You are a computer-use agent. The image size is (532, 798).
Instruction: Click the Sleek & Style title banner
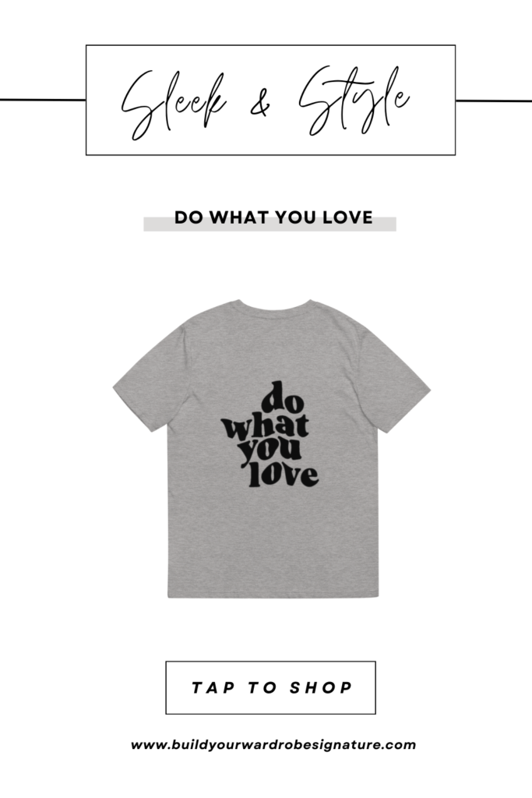click(270, 100)
